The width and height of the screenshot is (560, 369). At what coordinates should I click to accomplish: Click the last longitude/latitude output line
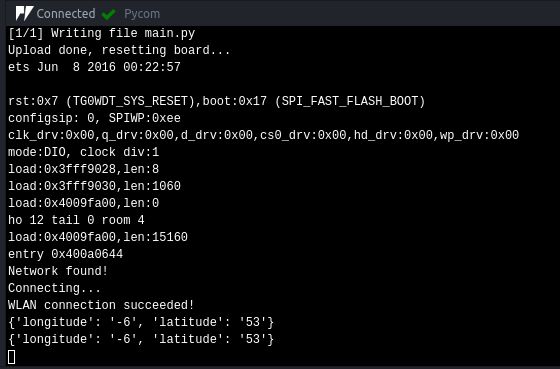click(141, 339)
